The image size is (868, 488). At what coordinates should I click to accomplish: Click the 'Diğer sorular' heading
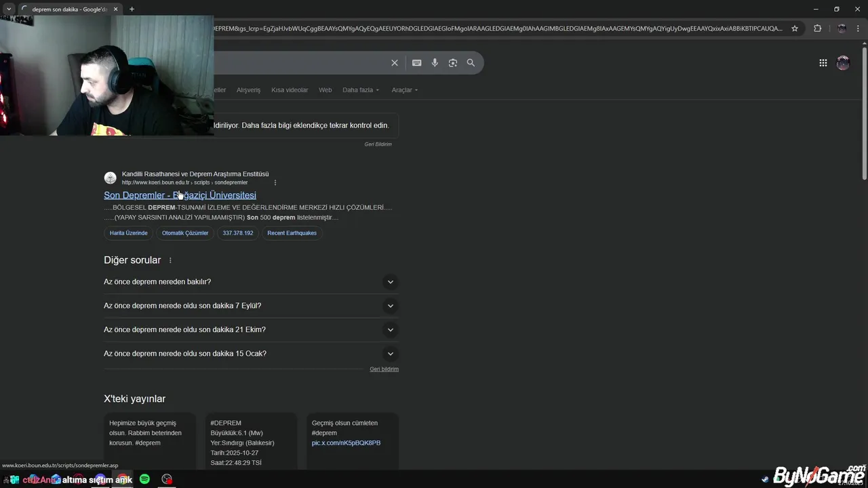click(x=132, y=260)
